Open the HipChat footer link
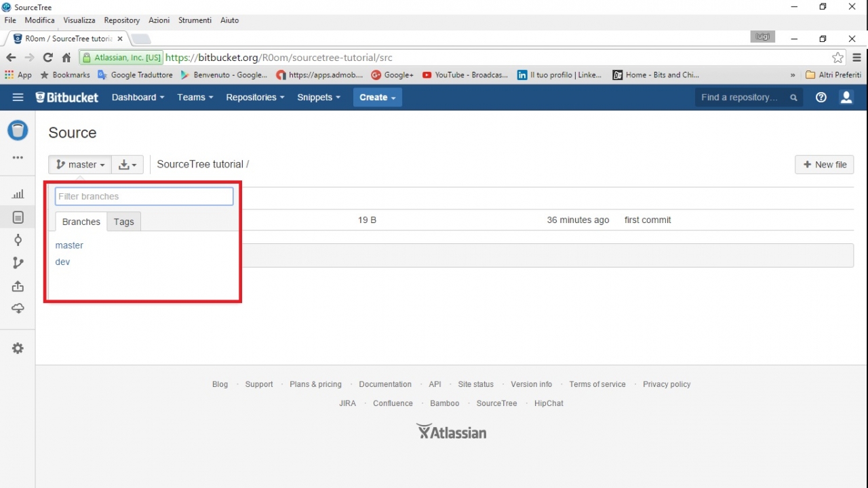The width and height of the screenshot is (868, 488). click(549, 403)
